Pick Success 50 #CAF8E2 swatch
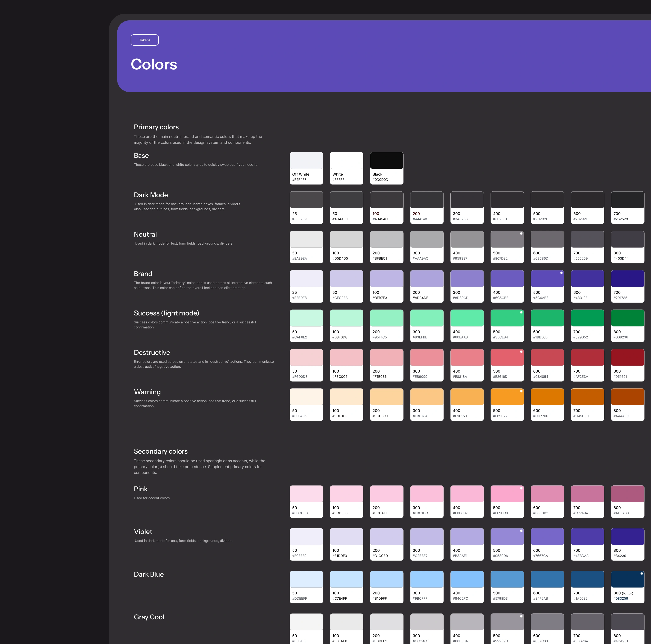651x644 pixels. [x=306, y=326]
